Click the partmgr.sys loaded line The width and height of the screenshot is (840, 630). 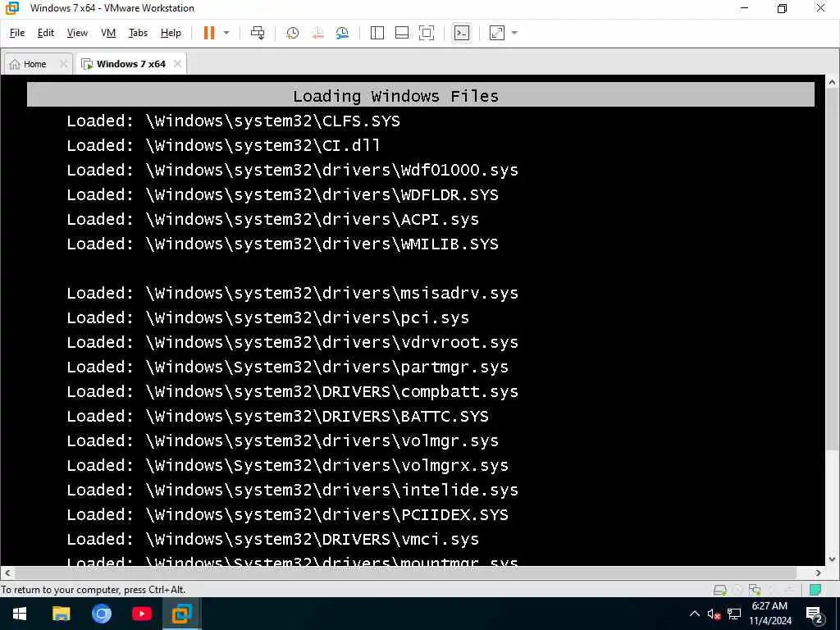(288, 367)
